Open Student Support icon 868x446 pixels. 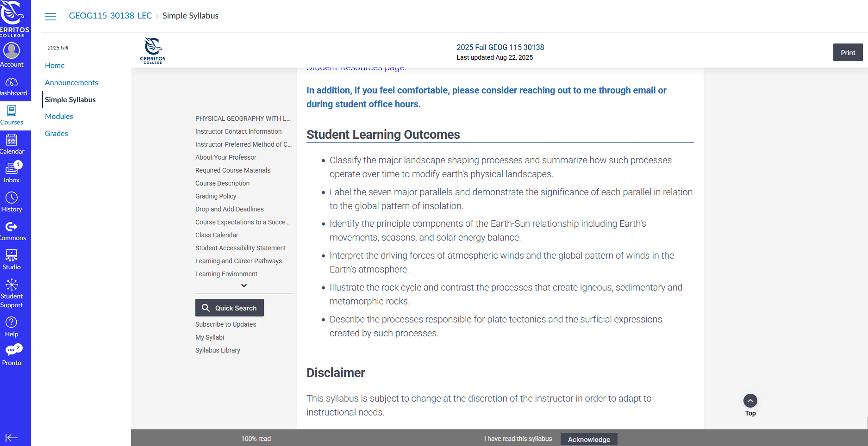pyautogui.click(x=12, y=285)
